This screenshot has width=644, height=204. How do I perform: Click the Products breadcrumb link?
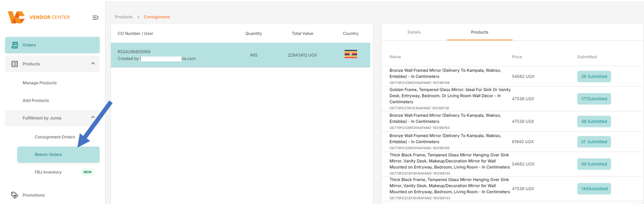(x=124, y=17)
